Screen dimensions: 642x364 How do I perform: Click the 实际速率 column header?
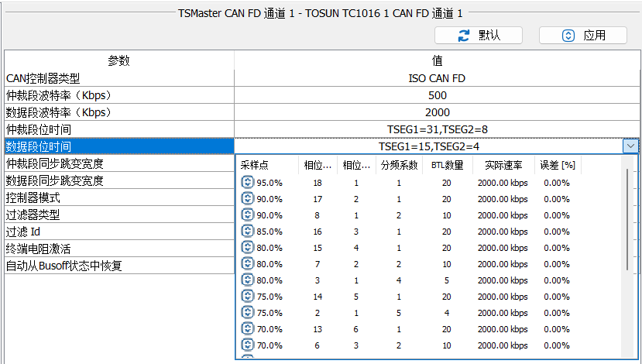503,165
